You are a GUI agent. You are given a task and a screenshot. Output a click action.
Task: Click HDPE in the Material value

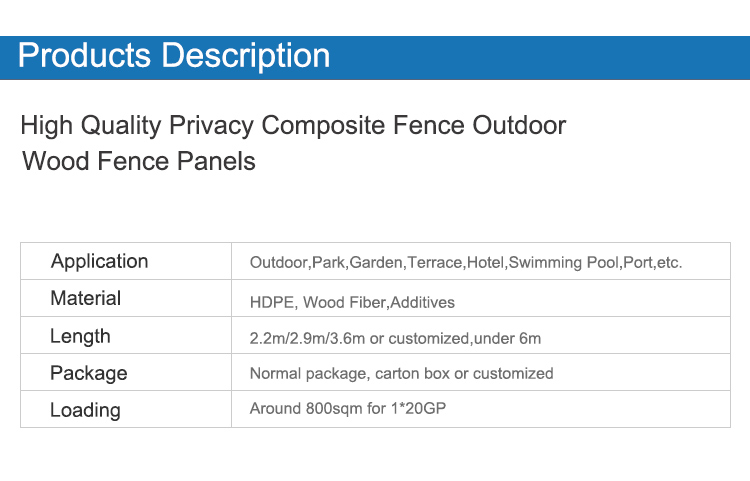[270, 302]
